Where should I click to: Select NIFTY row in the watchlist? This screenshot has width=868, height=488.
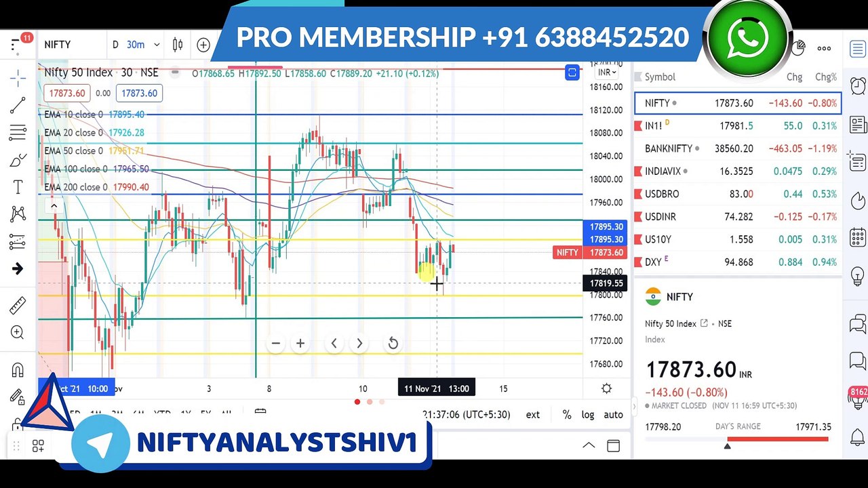pyautogui.click(x=738, y=103)
